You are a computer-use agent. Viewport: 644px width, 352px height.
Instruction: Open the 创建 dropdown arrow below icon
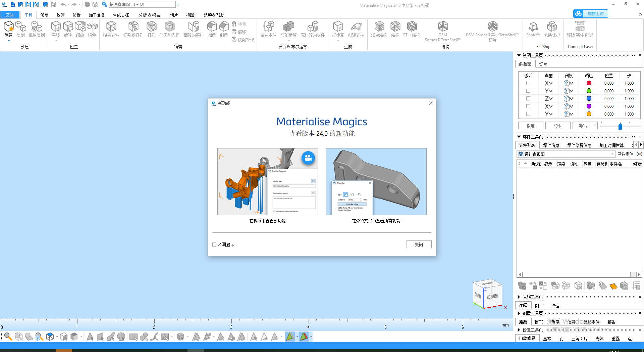click(9, 41)
